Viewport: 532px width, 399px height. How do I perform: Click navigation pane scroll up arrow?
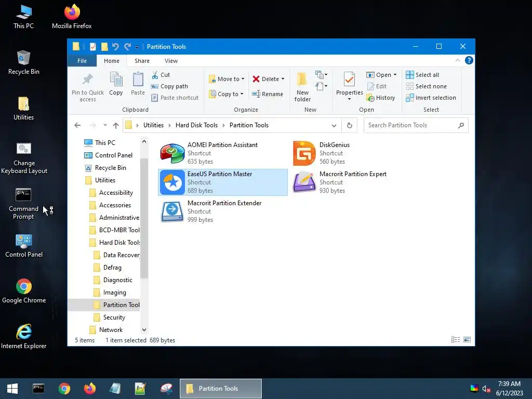144,141
